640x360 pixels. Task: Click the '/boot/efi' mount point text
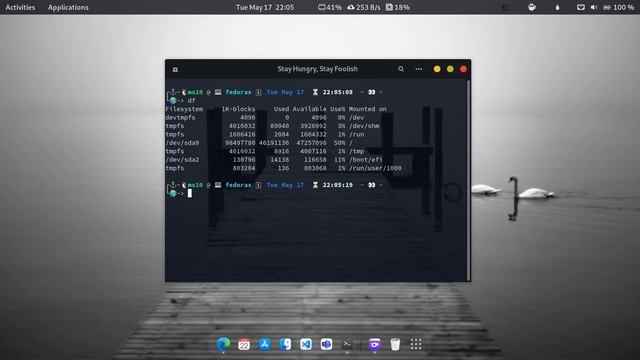pos(365,160)
